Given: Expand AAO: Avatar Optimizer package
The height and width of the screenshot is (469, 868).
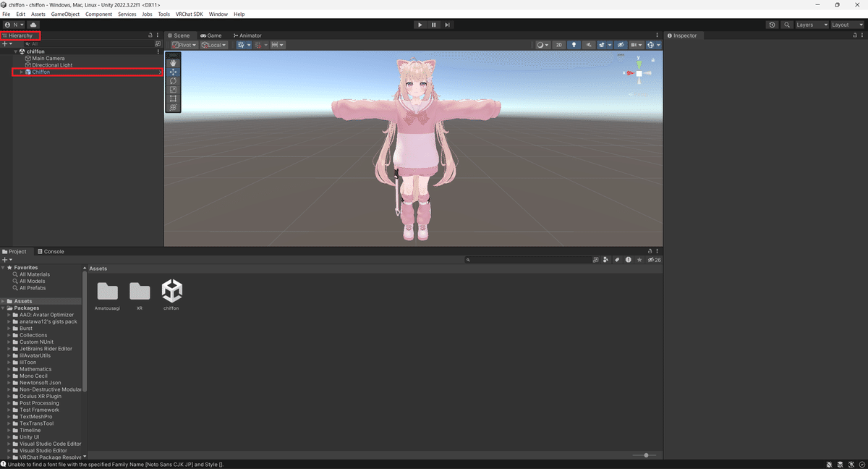Looking at the screenshot, I should [9, 315].
